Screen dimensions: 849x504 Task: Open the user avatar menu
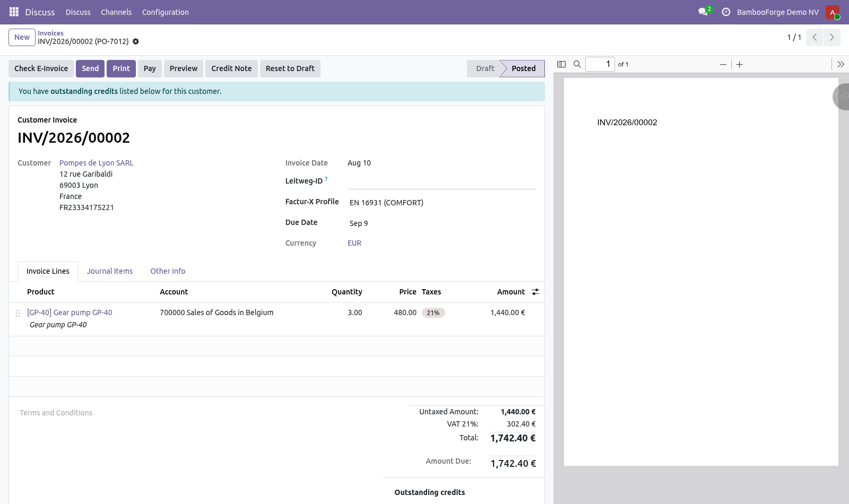[833, 12]
